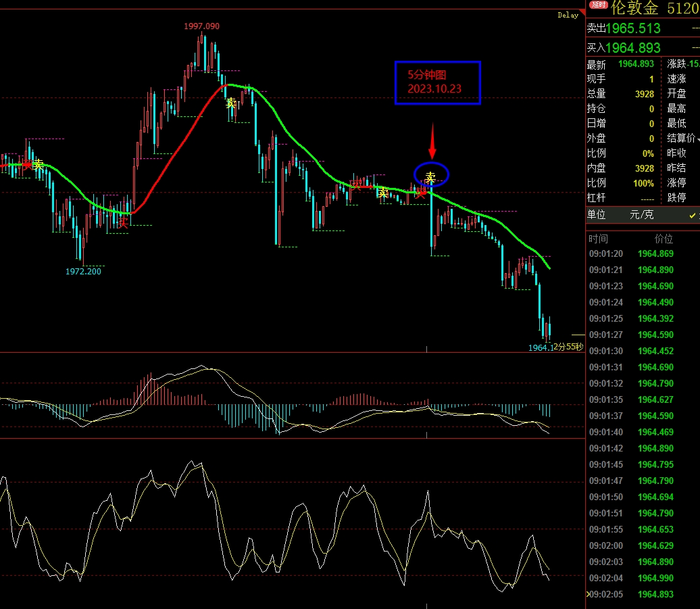Select the 09:01:32 tick row
This screenshot has width=700, height=609.
[643, 383]
